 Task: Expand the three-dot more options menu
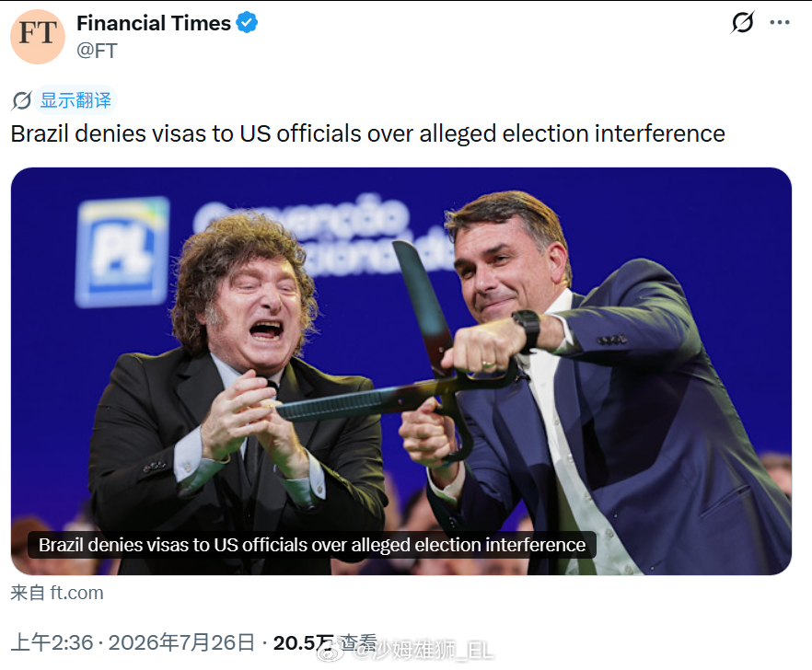coord(780,22)
